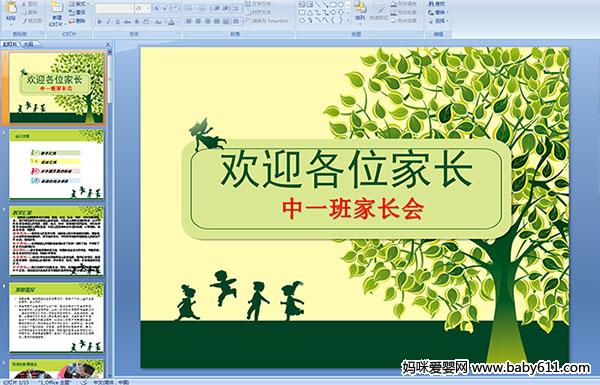Select the Find tool in Editing group

tap(437, 4)
